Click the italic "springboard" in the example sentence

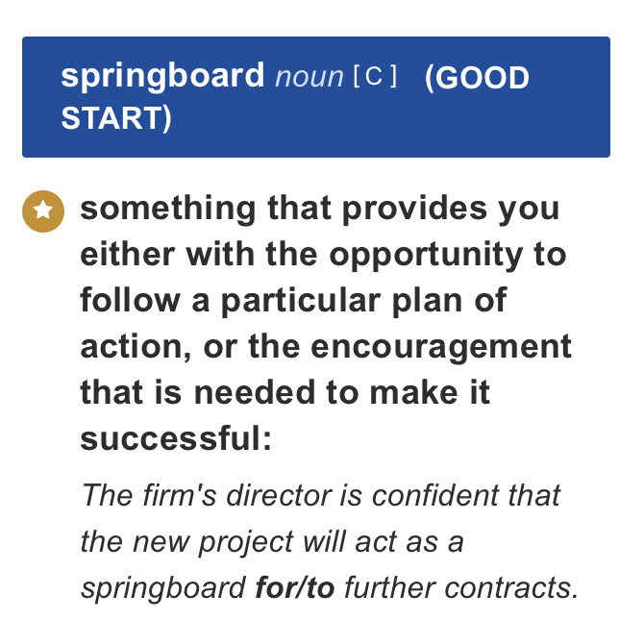click(x=162, y=587)
